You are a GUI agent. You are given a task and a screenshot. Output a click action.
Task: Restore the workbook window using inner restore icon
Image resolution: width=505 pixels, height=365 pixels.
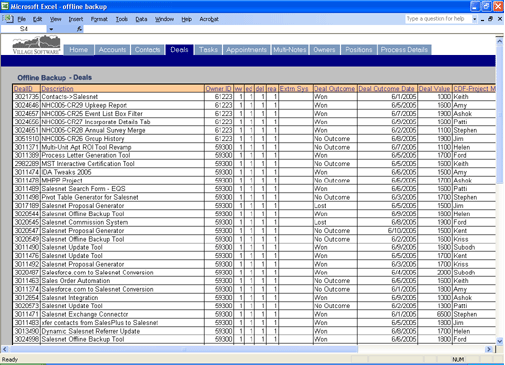490,19
